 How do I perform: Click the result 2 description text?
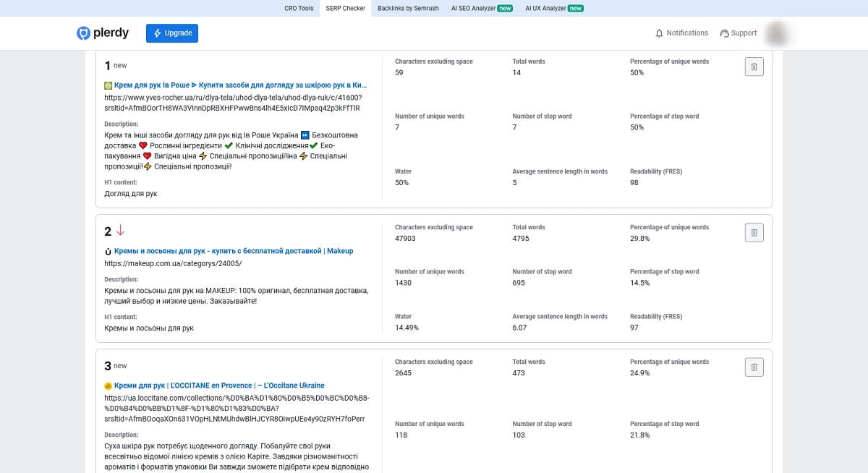237,296
